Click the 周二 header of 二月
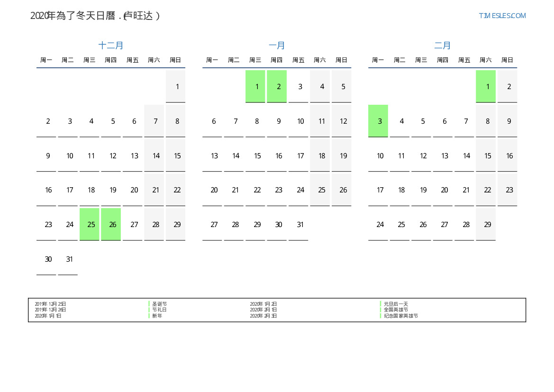 pyautogui.click(x=400, y=60)
